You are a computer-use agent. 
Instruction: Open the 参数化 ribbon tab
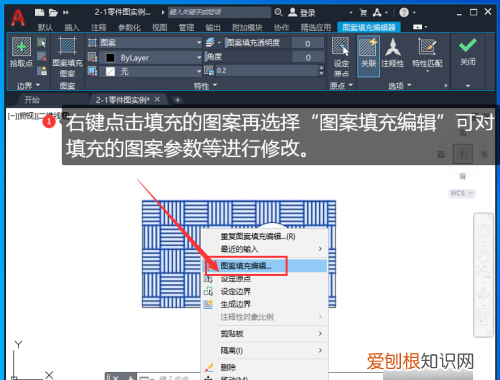click(129, 27)
